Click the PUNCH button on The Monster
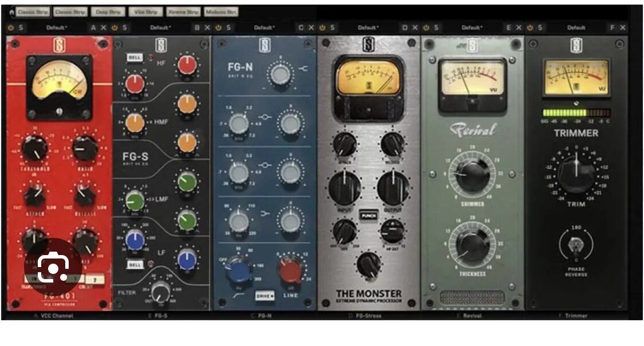Screen dimensions: 644x346 (x=369, y=216)
